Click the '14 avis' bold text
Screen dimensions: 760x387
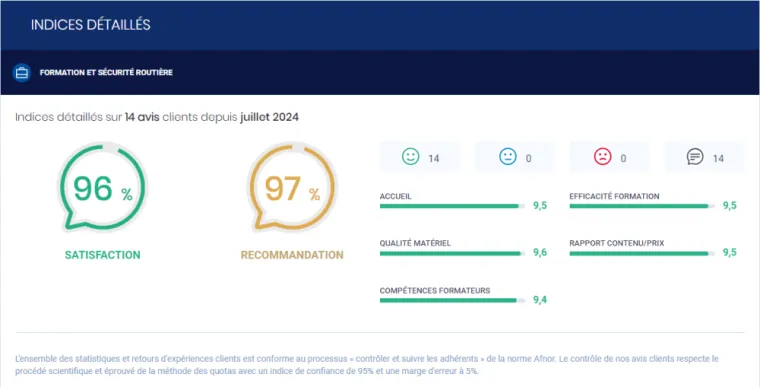coord(142,117)
